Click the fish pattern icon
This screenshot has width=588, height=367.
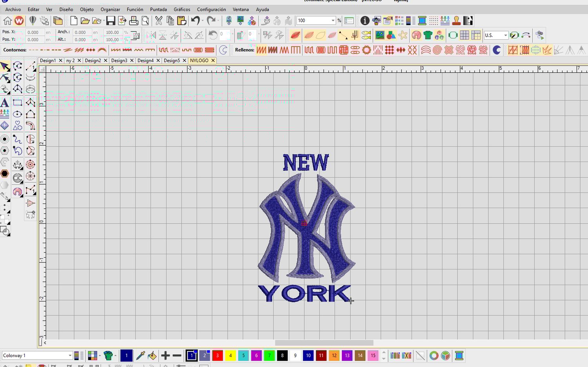click(x=366, y=35)
